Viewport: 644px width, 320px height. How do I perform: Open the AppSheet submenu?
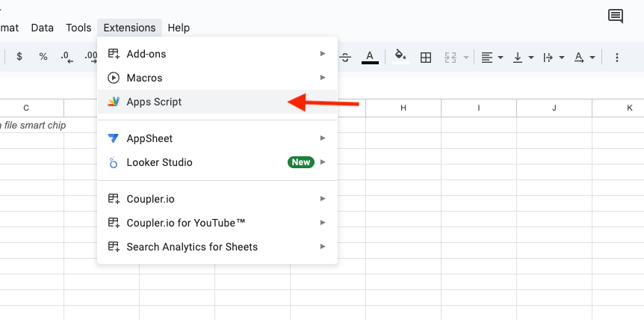click(x=217, y=138)
